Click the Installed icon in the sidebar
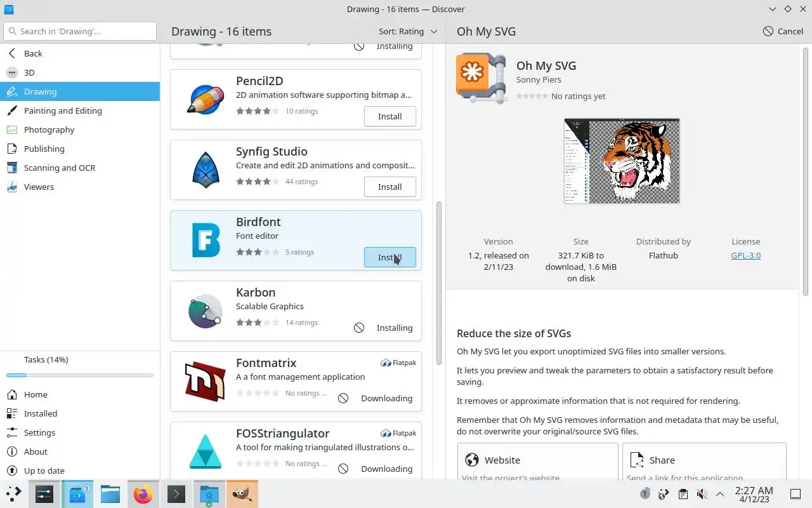This screenshot has width=812, height=508. coord(12,413)
